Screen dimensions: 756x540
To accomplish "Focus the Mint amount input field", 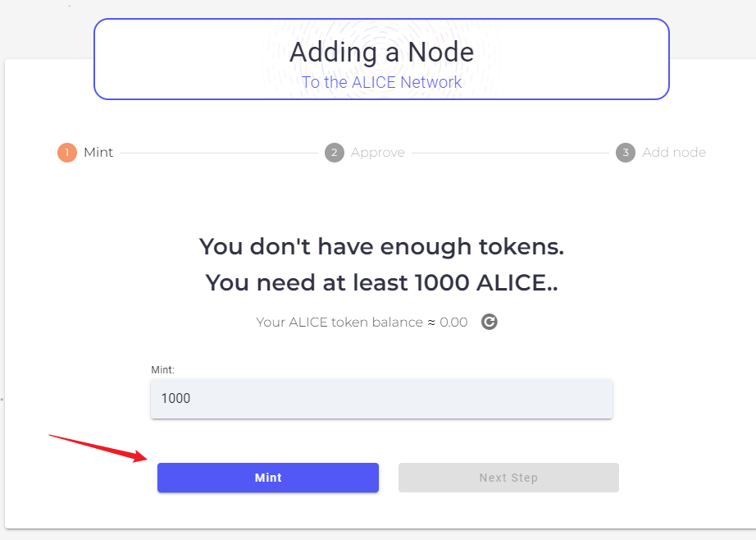I will [x=381, y=399].
